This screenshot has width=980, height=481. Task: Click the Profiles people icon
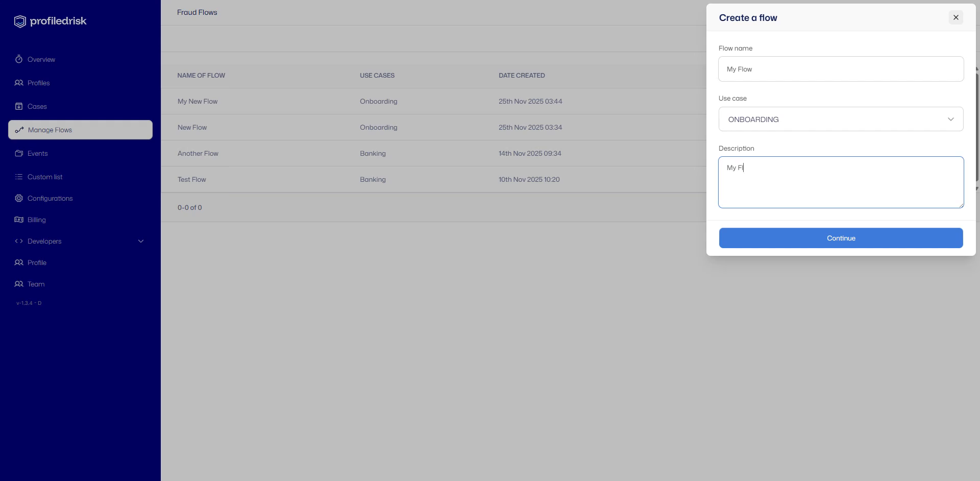tap(18, 83)
